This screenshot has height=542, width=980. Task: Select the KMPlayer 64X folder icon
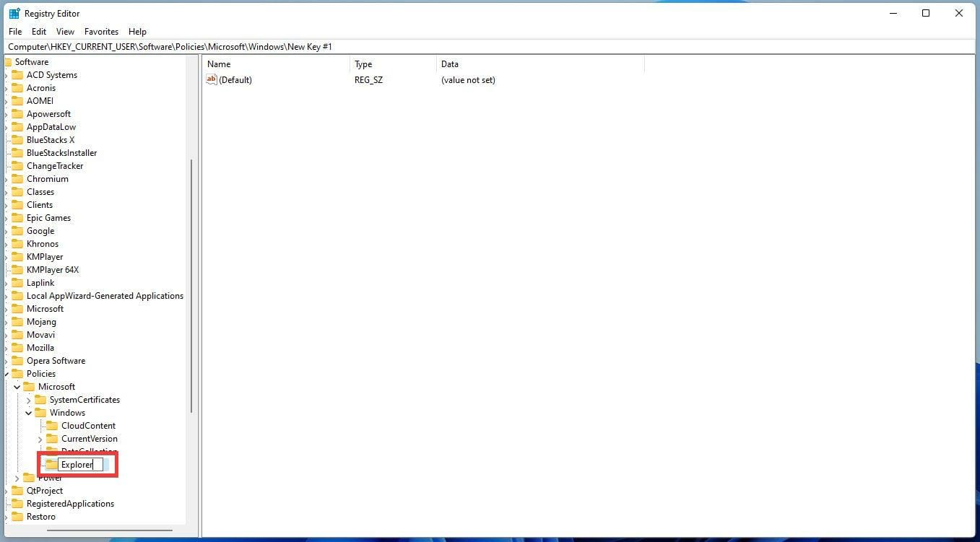coord(19,269)
